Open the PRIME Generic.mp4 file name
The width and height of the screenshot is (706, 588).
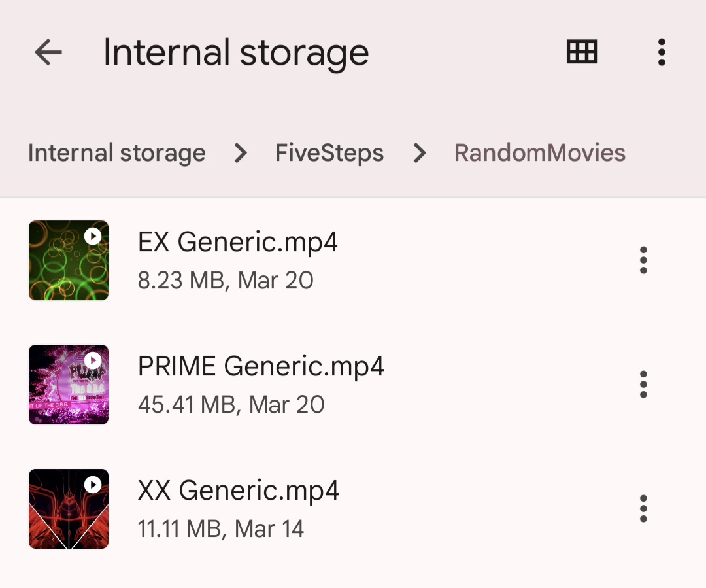pyautogui.click(x=261, y=366)
